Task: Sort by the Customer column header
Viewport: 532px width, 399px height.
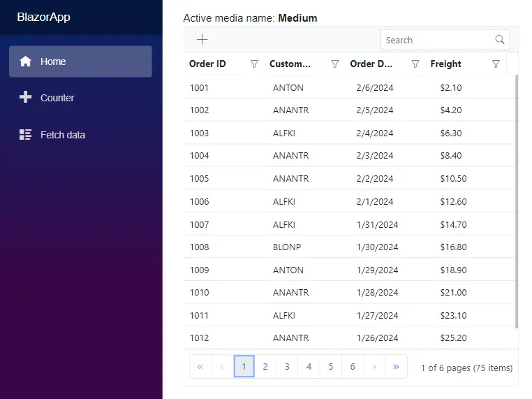Action: coord(290,64)
